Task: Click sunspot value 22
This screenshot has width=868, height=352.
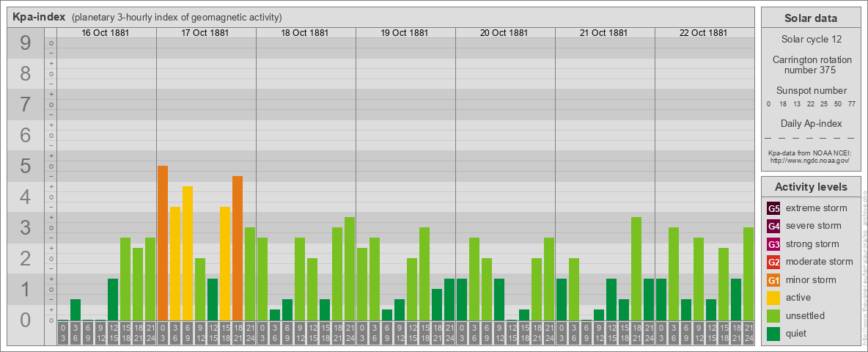Action: click(x=810, y=104)
